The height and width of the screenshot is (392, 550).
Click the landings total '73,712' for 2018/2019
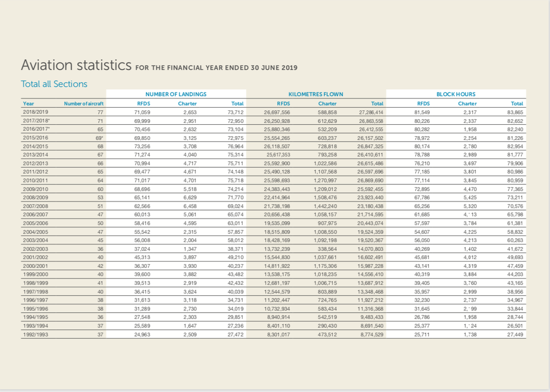click(237, 111)
